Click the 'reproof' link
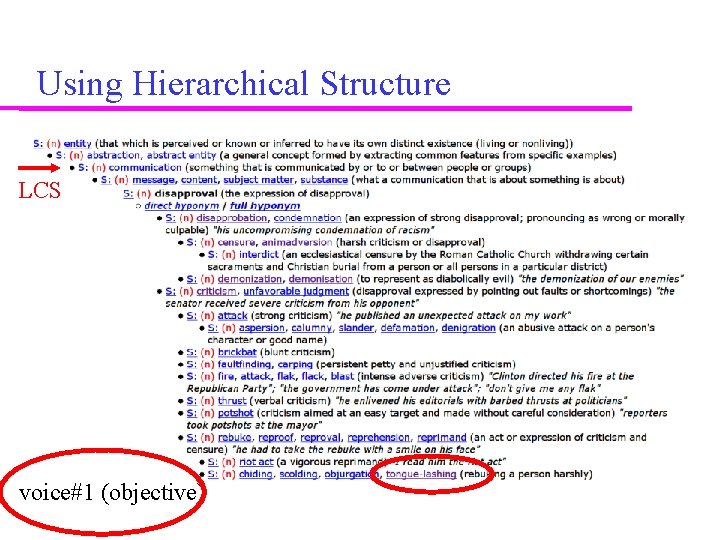Viewport: 720px width, 540px height. (276, 437)
